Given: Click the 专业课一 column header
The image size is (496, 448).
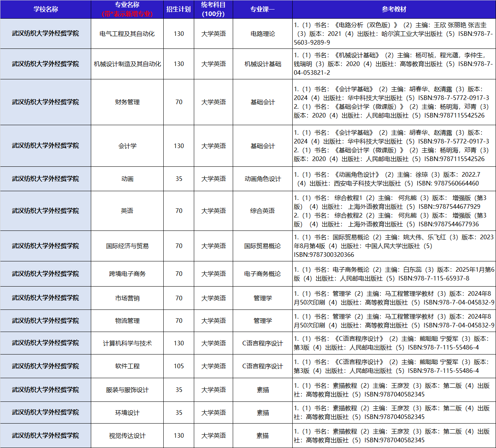Looking at the screenshot, I should [262, 9].
